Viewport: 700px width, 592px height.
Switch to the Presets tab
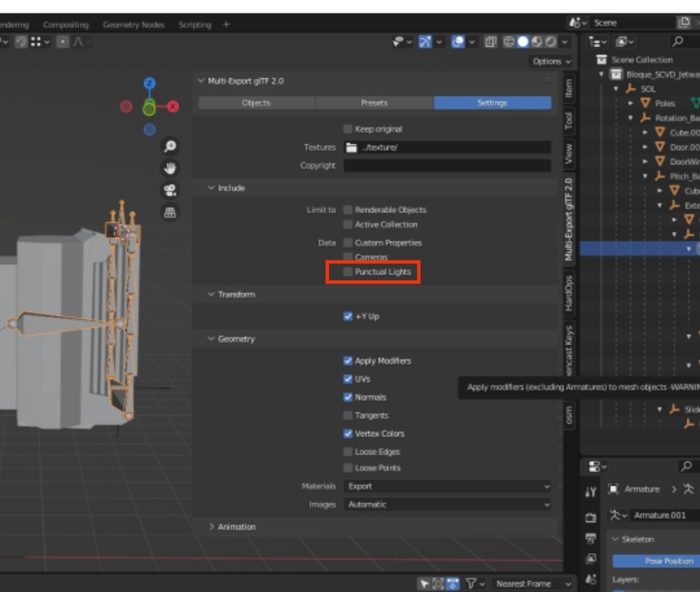pyautogui.click(x=374, y=103)
